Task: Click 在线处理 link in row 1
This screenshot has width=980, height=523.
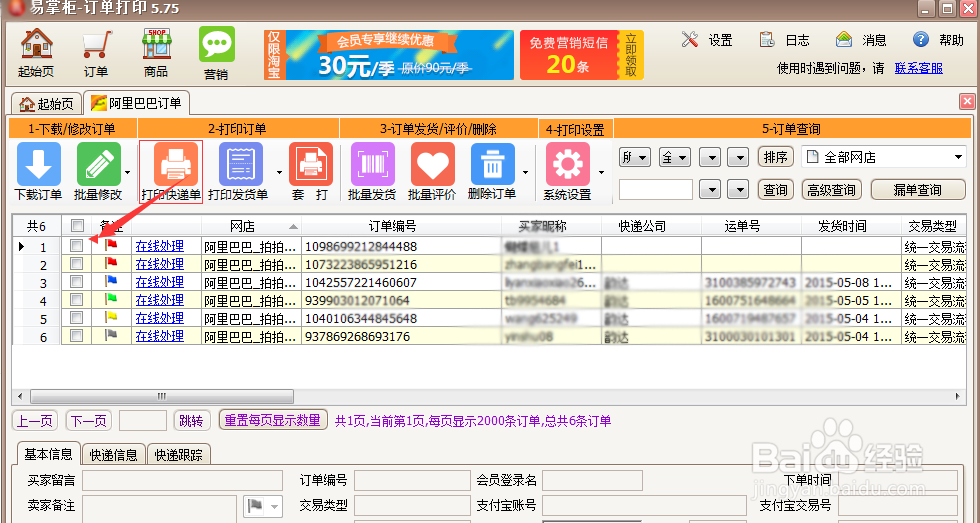Action: 159,246
